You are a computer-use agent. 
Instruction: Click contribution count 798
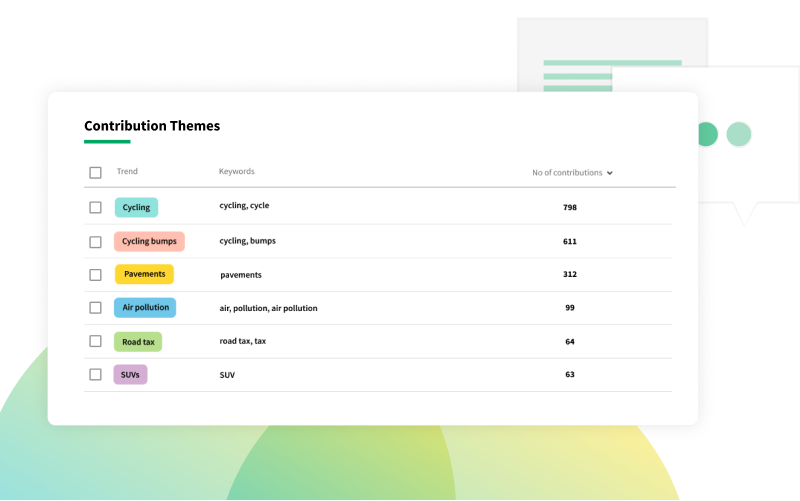click(570, 207)
